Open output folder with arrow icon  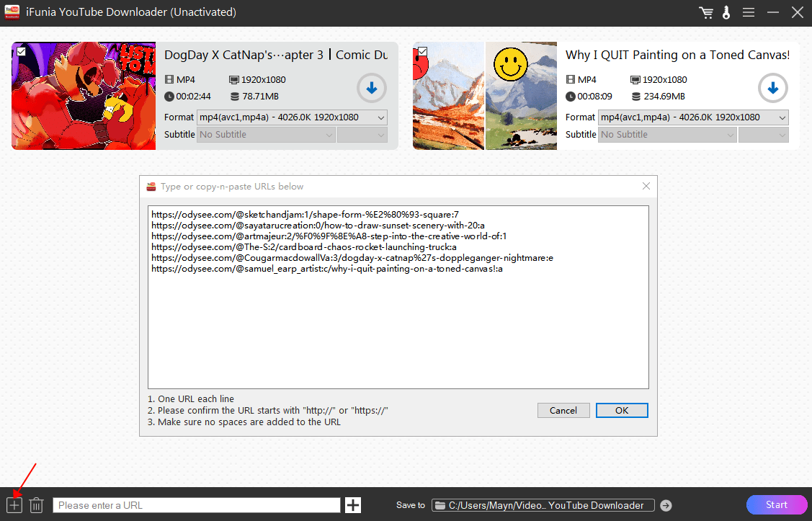(666, 505)
